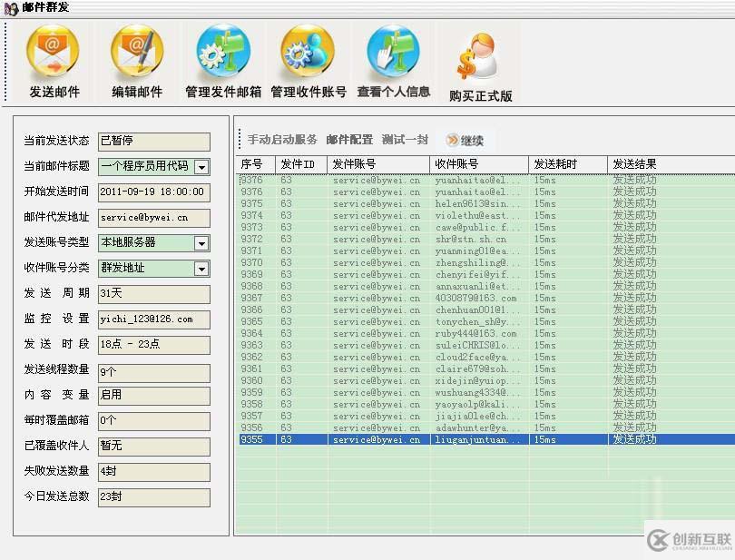Sort by the 发件ID column header
This screenshot has height=560, width=735.
click(x=301, y=164)
